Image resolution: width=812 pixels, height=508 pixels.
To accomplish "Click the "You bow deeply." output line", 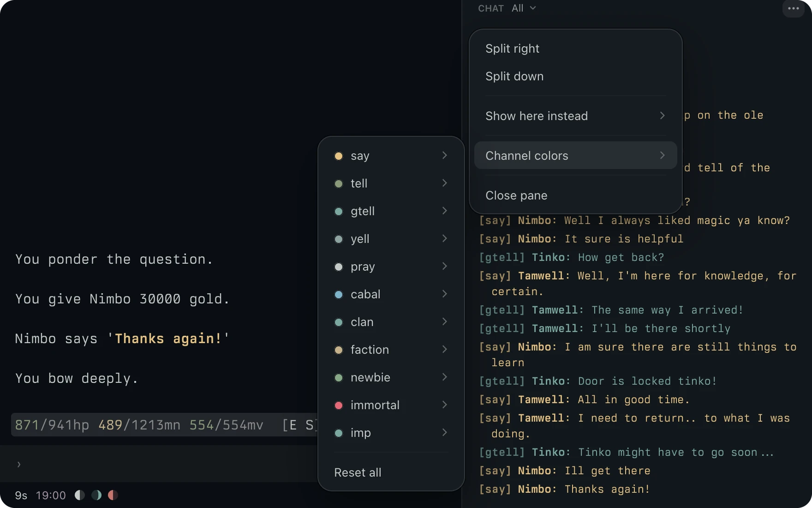I will 77,379.
